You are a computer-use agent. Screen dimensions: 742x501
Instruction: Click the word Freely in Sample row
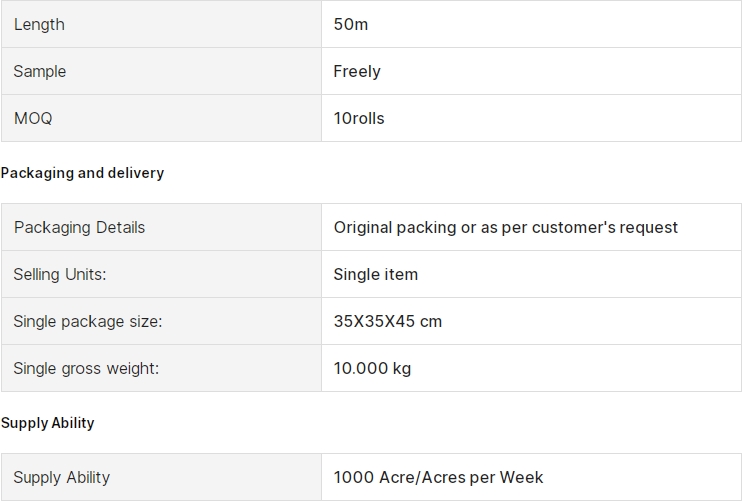[x=357, y=71]
